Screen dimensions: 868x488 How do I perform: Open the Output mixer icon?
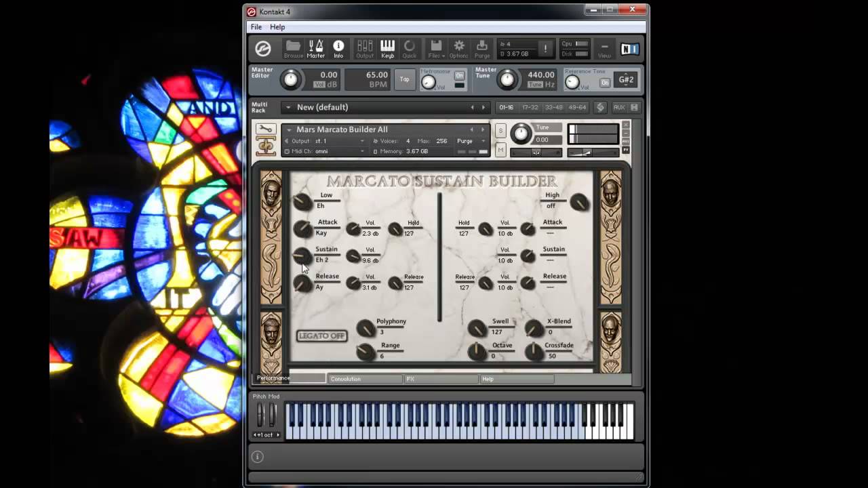pyautogui.click(x=365, y=48)
